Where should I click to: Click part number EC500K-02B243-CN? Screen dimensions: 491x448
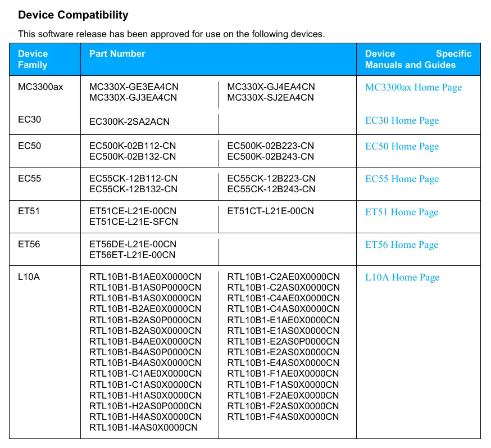pos(271,156)
